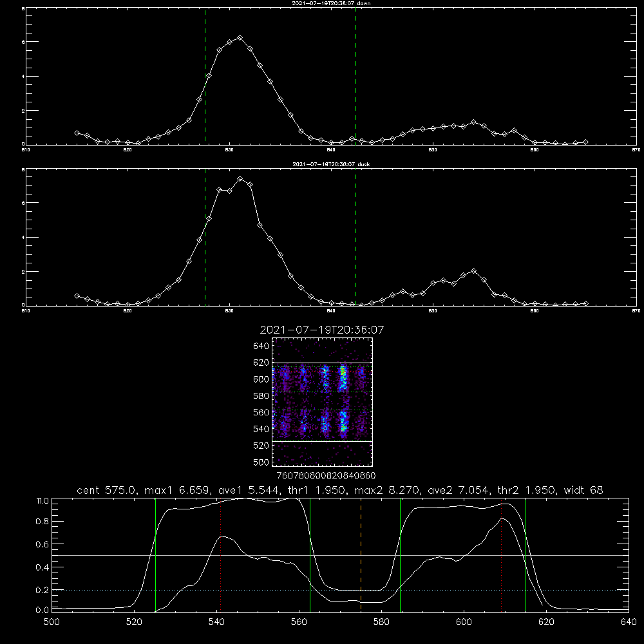Viewport: 644px width, 644px height.
Task: Click the y-axis label 0.4 of the bottom plot
Action: [43, 567]
